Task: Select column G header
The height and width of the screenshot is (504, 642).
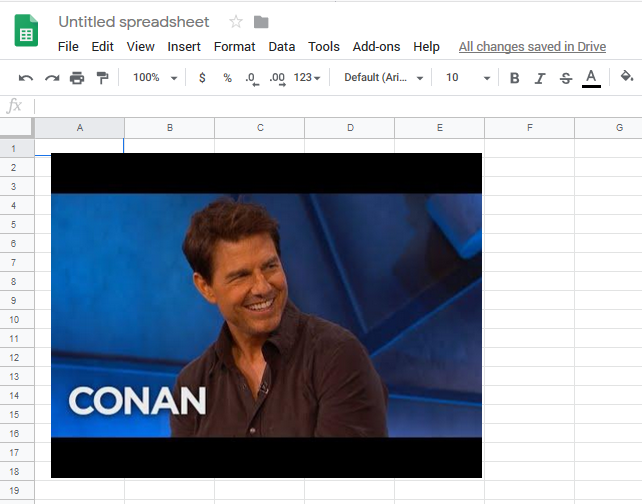Action: click(x=608, y=128)
